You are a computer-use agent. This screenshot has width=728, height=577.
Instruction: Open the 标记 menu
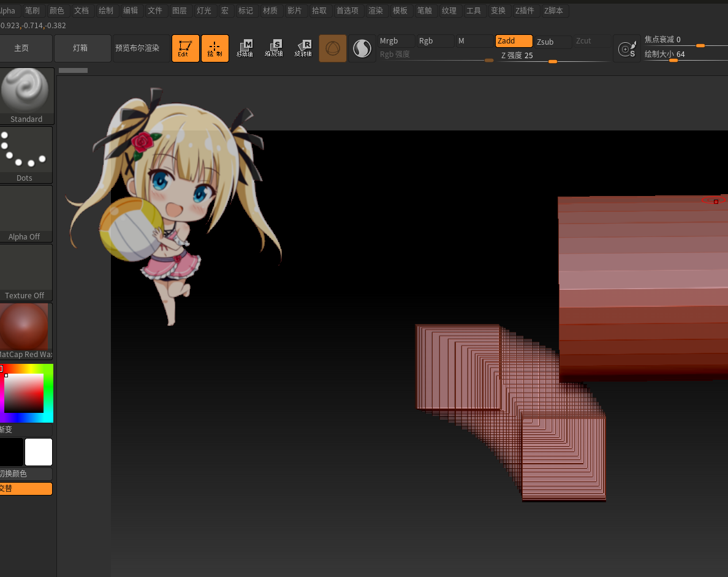tap(246, 10)
